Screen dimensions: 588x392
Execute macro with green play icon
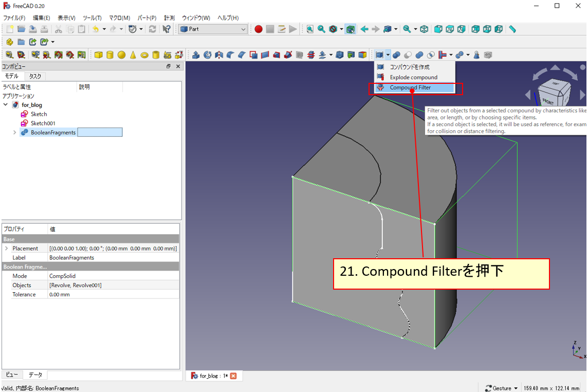click(x=293, y=29)
